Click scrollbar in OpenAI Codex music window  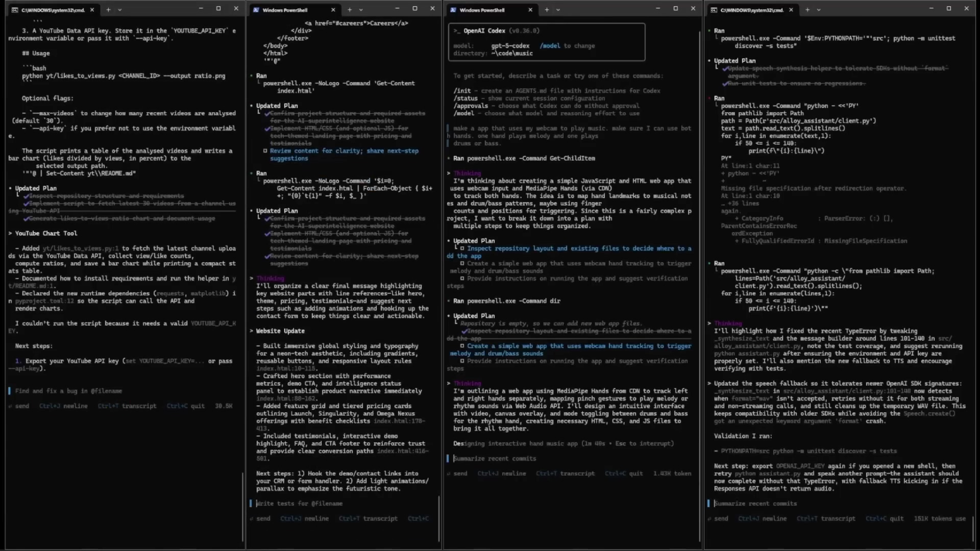(700, 286)
